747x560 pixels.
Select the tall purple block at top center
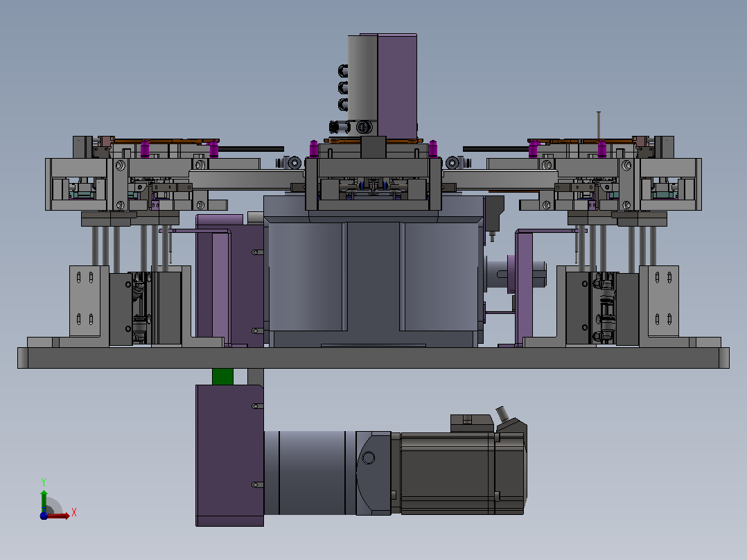tap(397, 86)
